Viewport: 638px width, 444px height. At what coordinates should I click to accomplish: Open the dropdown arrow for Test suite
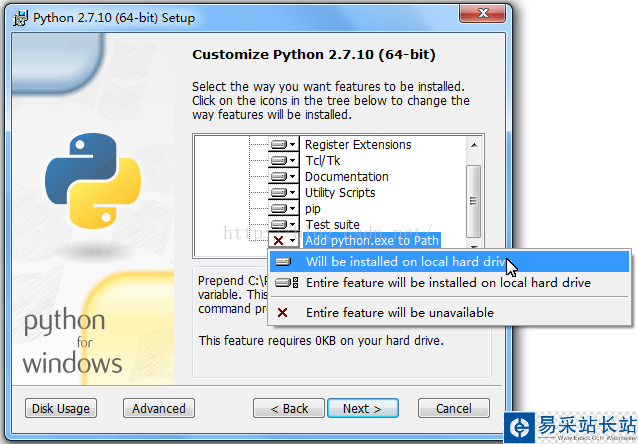tap(293, 225)
